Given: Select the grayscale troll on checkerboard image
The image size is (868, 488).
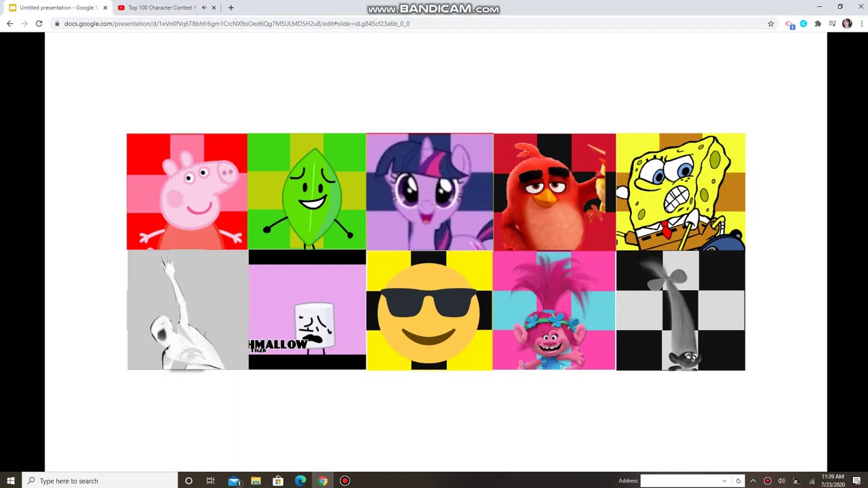Looking at the screenshot, I should [680, 310].
